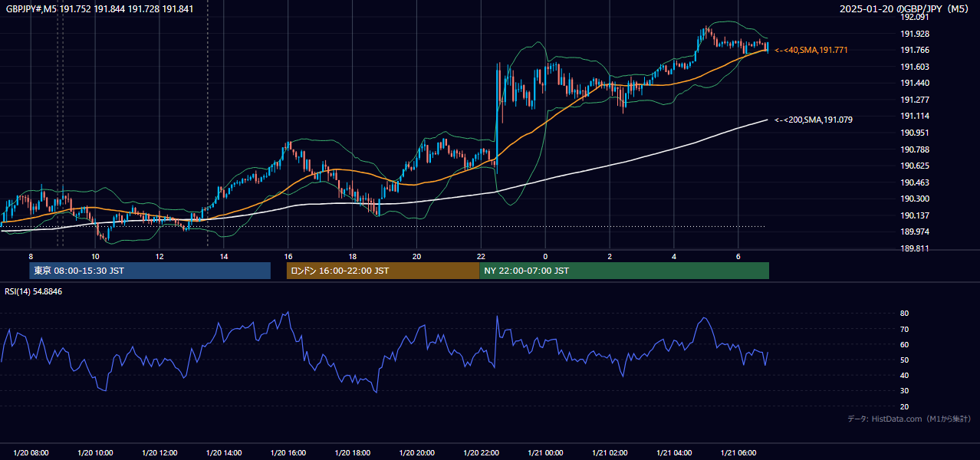
Task: Click the 1/21 02:00 time label
Action: click(610, 453)
